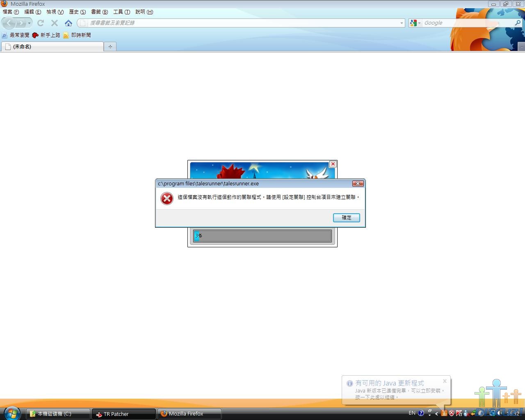Click the network connection tray icon
Screen dimensions: 525x420
pos(492,413)
